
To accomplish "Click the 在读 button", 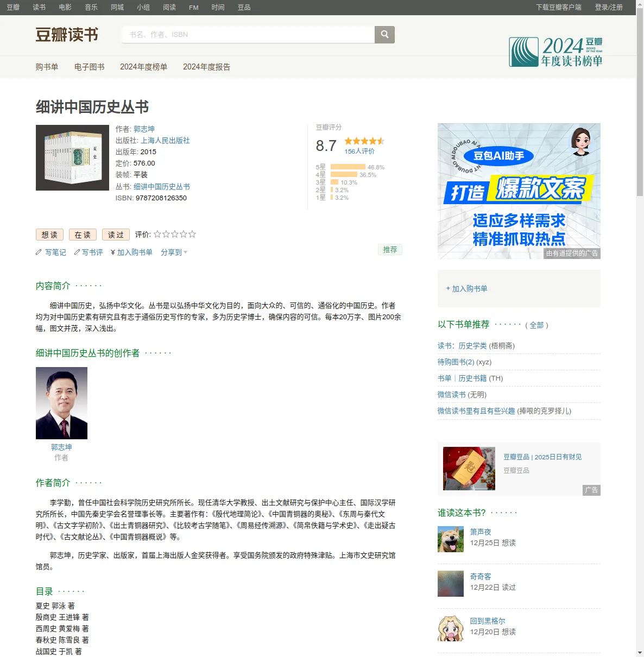I will click(x=83, y=235).
